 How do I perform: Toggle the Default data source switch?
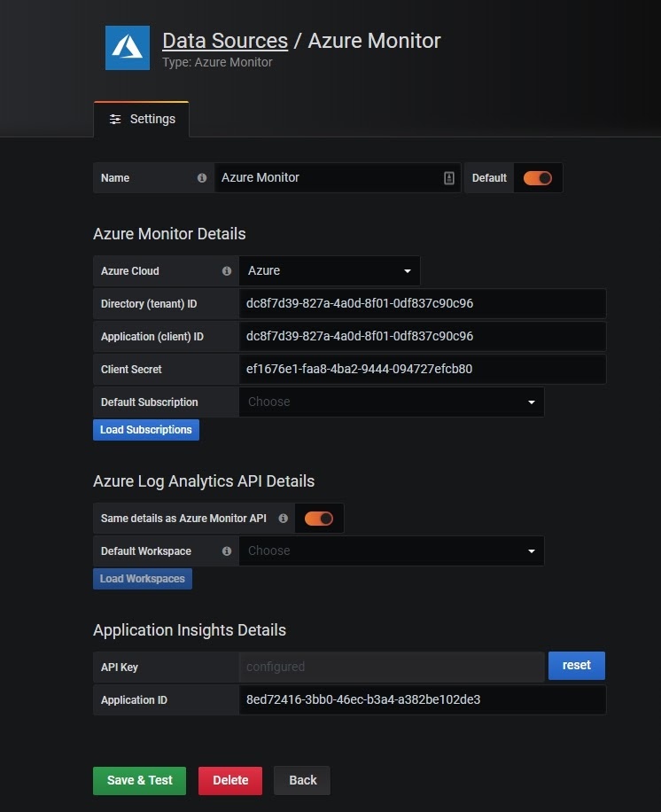537,178
